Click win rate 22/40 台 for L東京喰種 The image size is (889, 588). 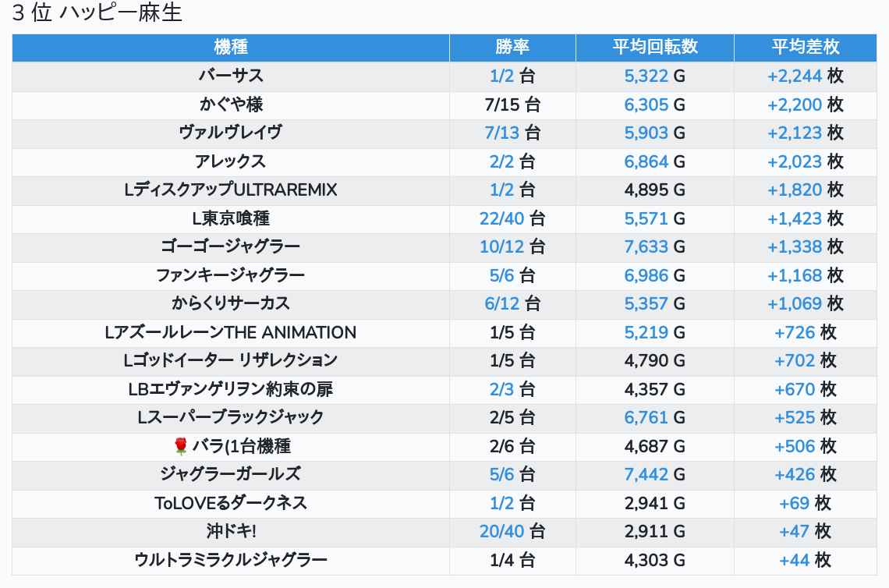[512, 218]
